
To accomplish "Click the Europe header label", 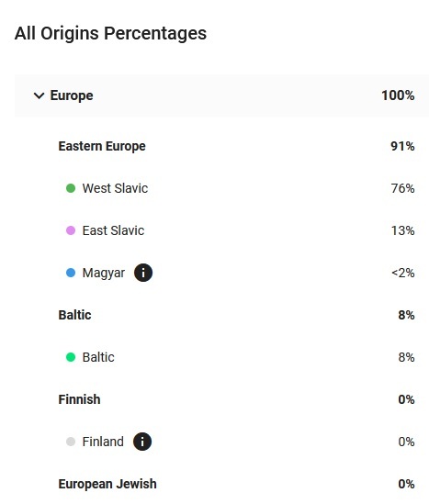I will [72, 95].
